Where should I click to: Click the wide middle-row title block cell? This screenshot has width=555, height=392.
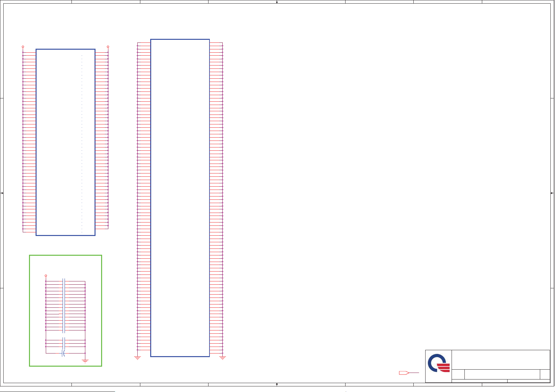click(502, 374)
